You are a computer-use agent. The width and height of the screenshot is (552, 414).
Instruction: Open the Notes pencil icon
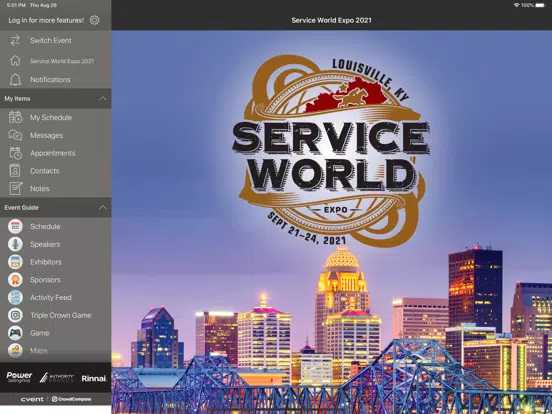[15, 188]
